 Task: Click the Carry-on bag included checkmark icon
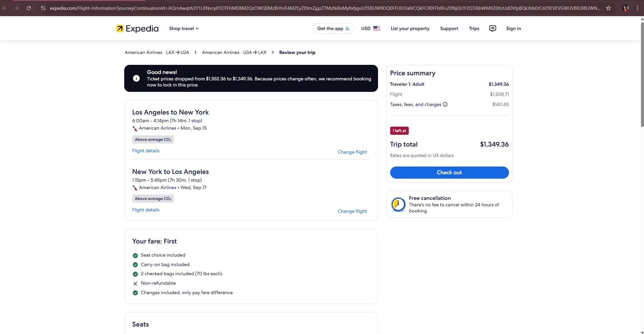click(x=135, y=265)
